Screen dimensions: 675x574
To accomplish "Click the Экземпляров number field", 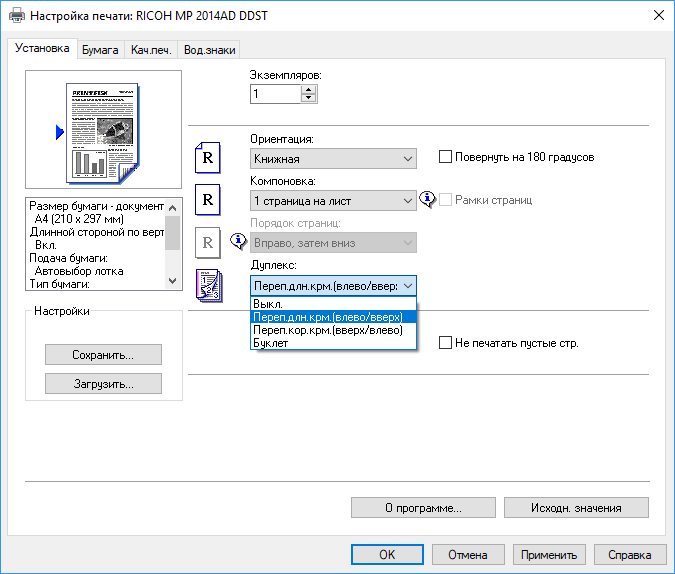I will (275, 94).
